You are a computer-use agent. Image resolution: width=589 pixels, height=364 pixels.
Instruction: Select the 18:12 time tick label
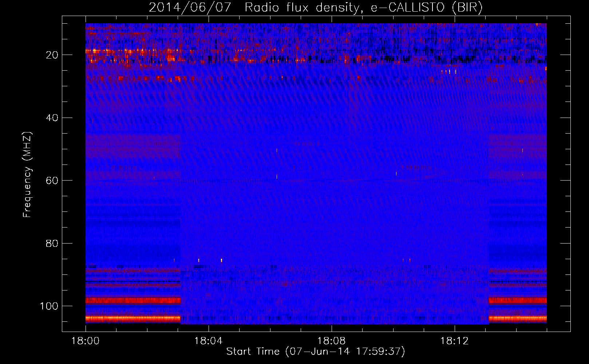[x=455, y=341]
